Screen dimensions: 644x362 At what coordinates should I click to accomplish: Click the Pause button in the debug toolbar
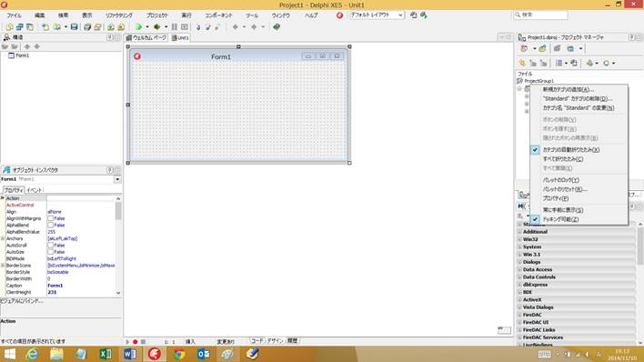coord(175,27)
